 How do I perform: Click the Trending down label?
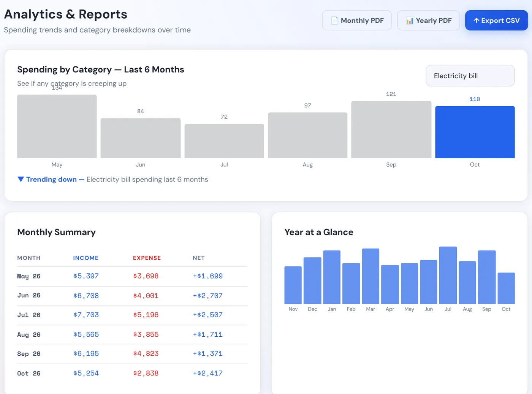click(x=51, y=180)
